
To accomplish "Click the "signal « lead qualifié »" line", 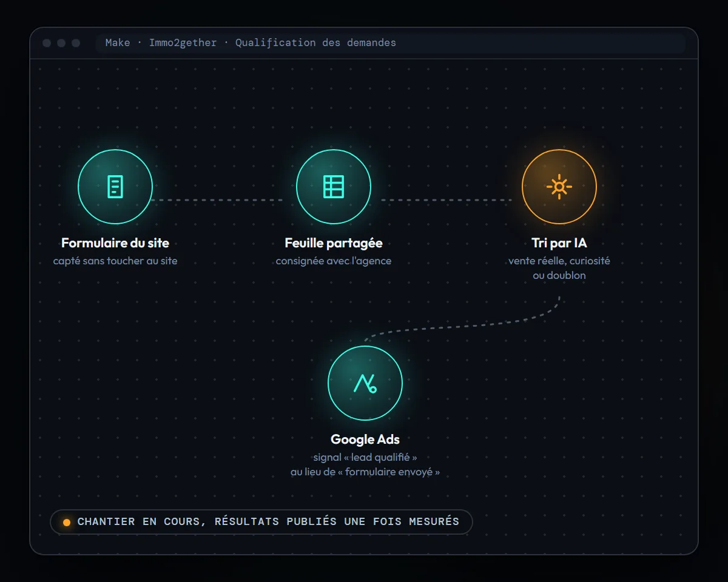I will point(365,458).
